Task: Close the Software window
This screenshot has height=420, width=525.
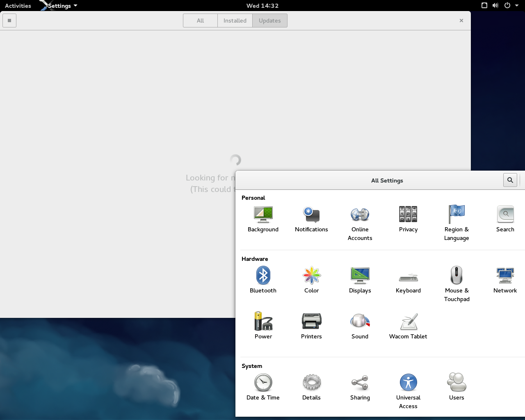Action: point(461,21)
